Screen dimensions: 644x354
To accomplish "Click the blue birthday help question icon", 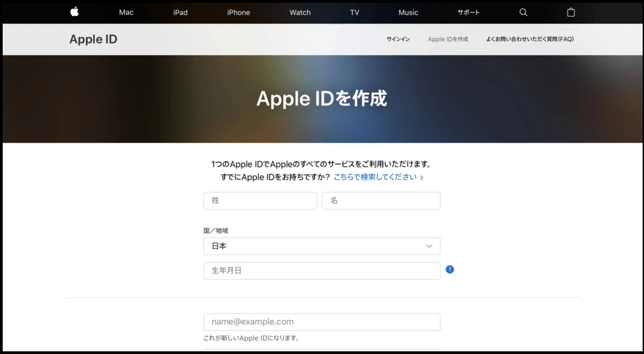I will point(449,270).
